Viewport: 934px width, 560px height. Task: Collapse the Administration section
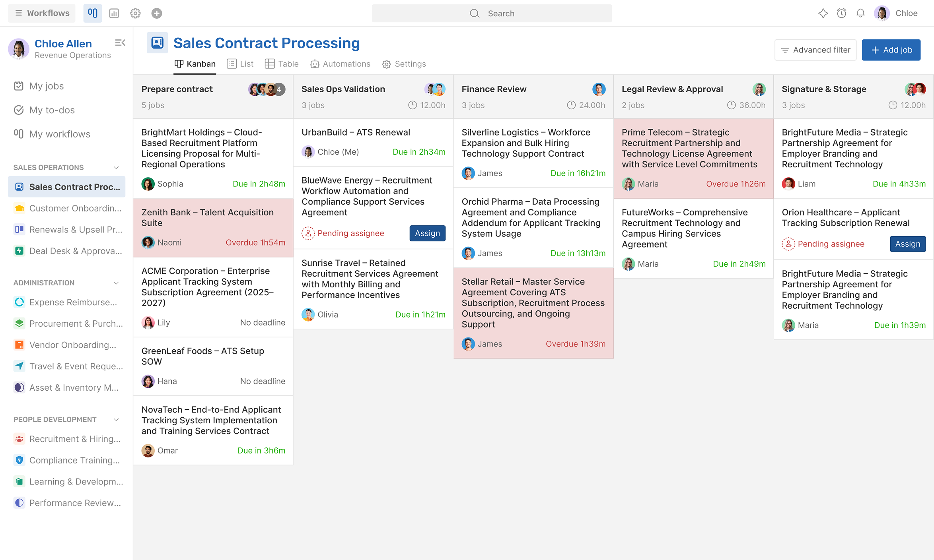click(x=116, y=283)
